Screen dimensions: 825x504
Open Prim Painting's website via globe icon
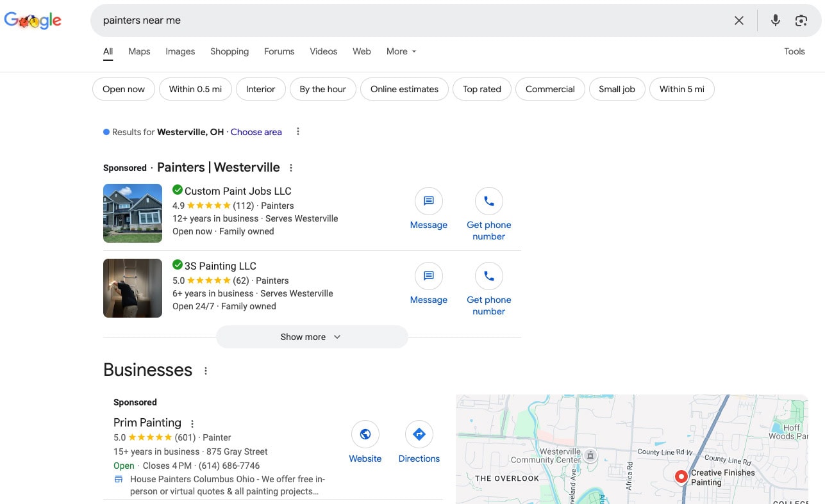(x=365, y=434)
